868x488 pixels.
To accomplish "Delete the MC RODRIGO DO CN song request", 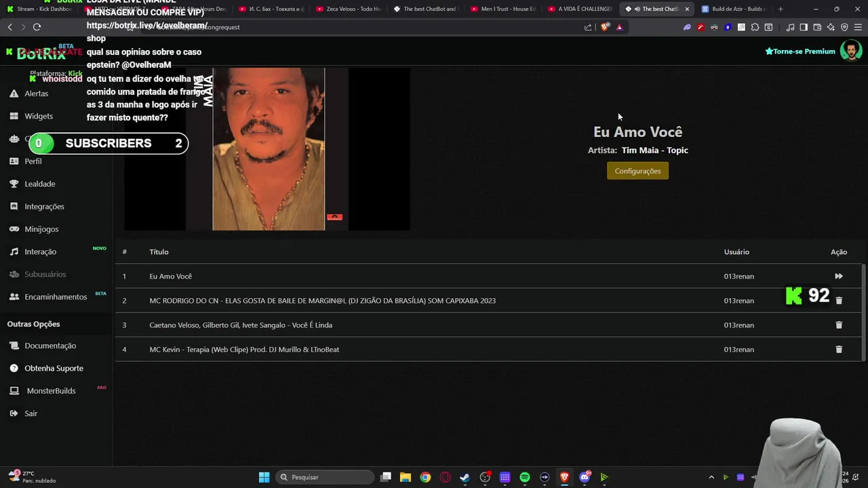I will [x=839, y=300].
